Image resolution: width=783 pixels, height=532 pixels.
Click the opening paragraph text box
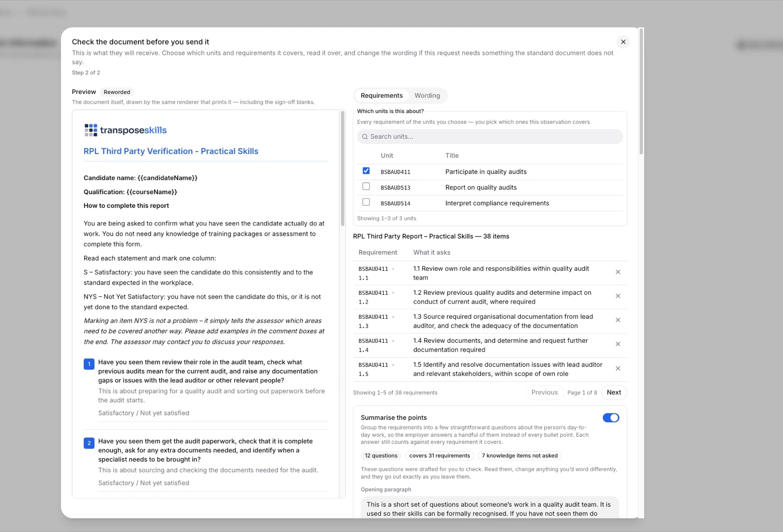click(x=490, y=509)
